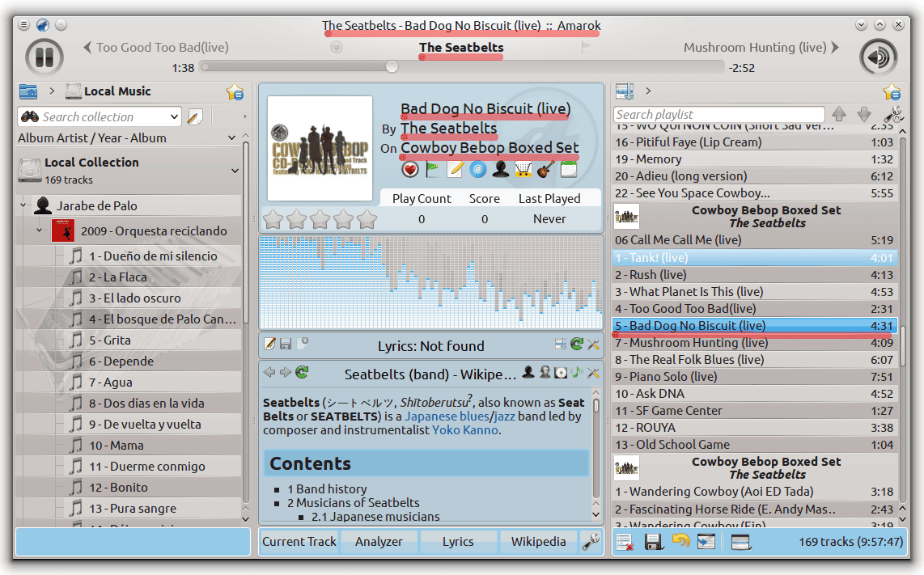Edit track details with the pencil icon

(x=455, y=170)
